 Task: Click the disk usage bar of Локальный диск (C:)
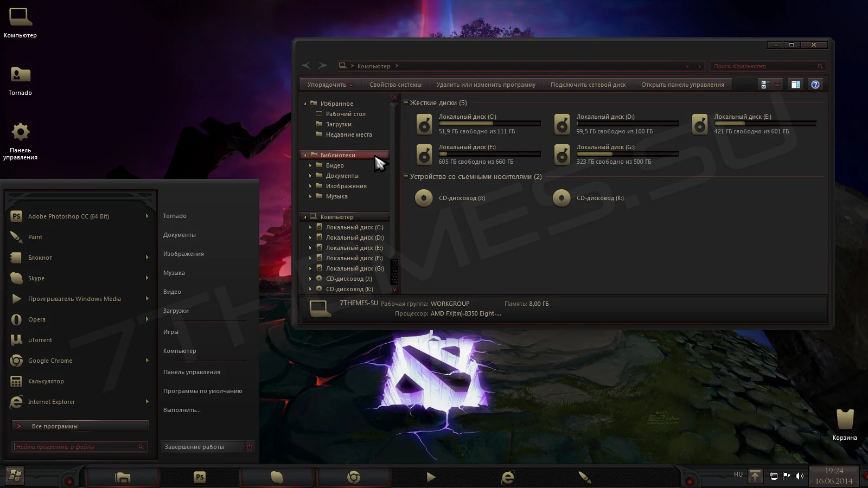point(489,124)
